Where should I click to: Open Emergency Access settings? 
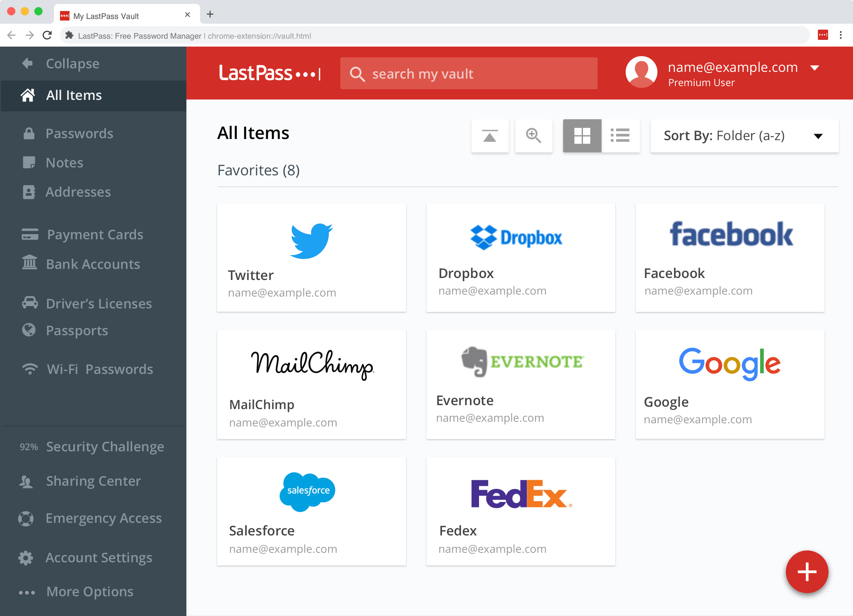pos(103,517)
